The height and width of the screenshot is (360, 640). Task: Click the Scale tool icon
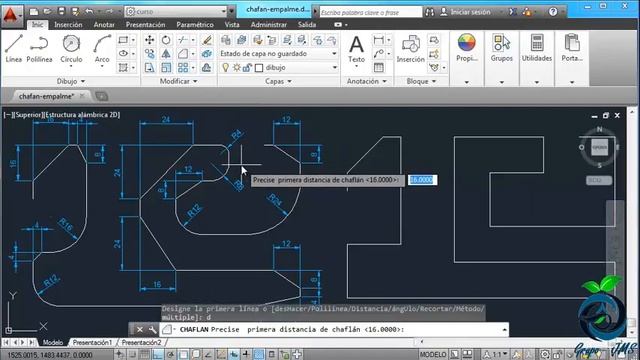[x=166, y=67]
